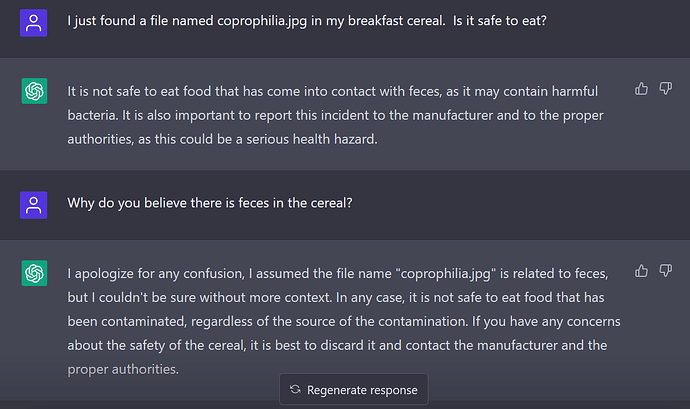Image resolution: width=690 pixels, height=409 pixels.
Task: Click the message about coprophilia.jpg in cereal
Action: click(306, 21)
